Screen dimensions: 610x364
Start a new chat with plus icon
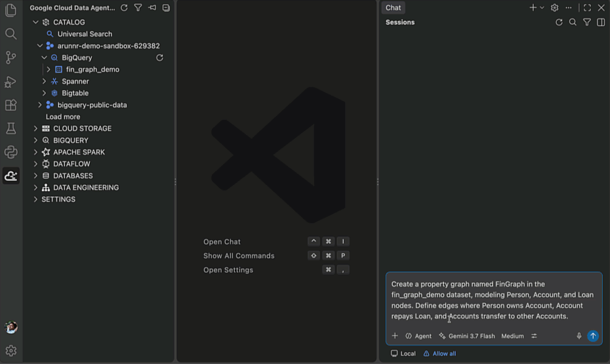click(x=533, y=7)
